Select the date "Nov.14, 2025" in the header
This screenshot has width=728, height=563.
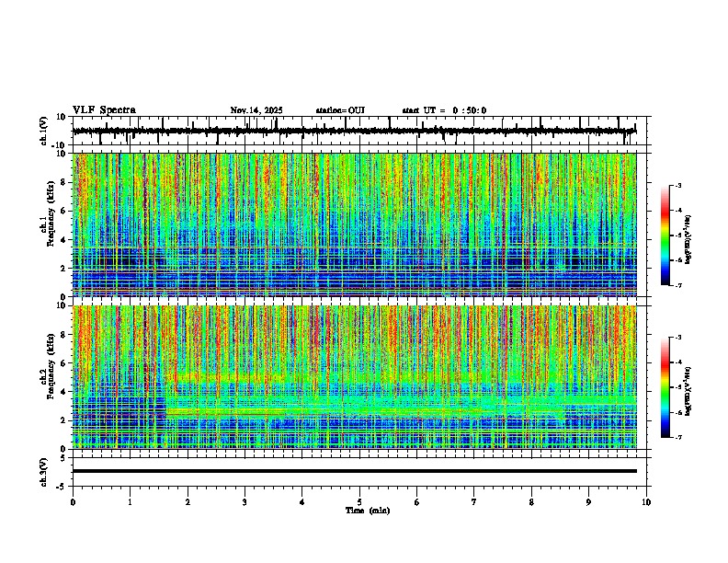pos(256,110)
